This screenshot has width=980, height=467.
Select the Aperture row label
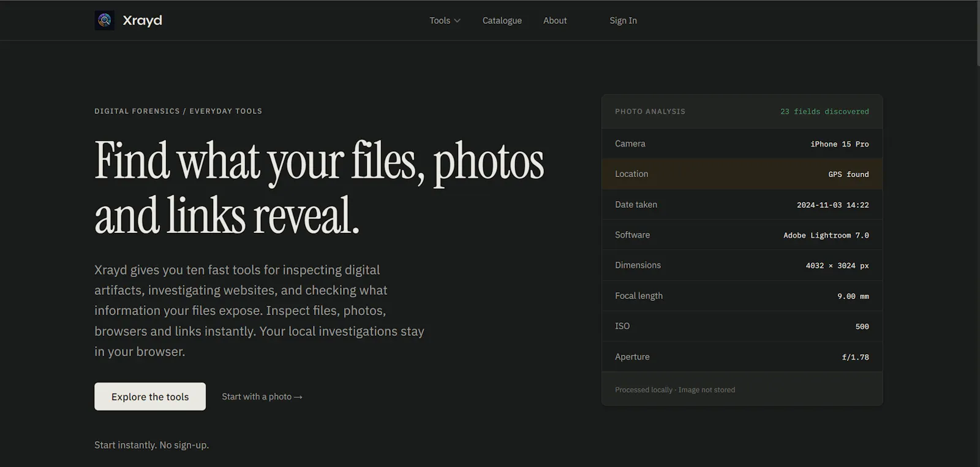[x=632, y=357]
